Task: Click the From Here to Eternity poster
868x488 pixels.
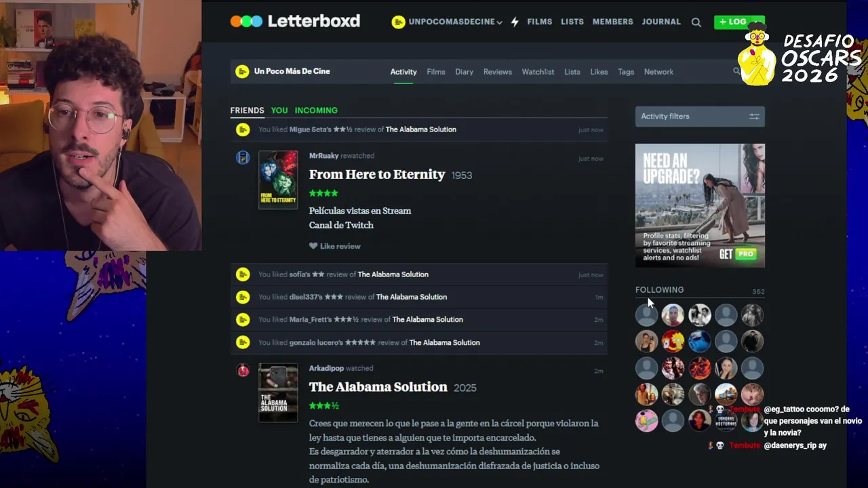Action: pos(278,180)
